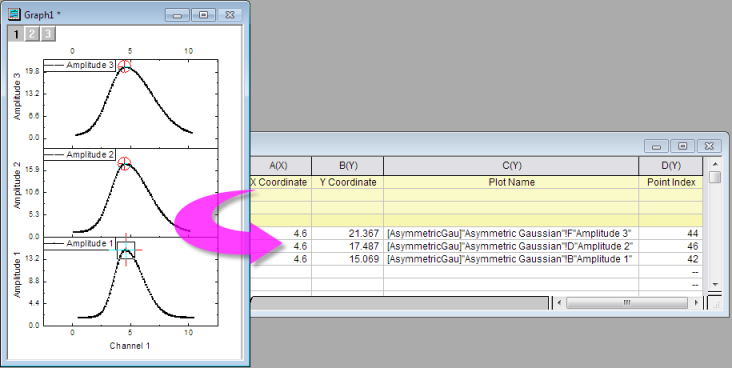Switch to layer 3 icon

tap(48, 34)
